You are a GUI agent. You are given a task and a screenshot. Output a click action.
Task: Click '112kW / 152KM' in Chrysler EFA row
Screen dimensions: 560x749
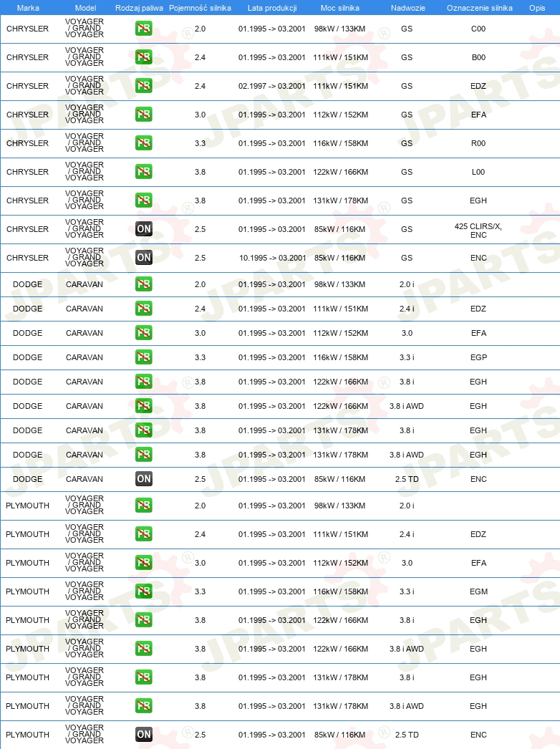click(341, 115)
